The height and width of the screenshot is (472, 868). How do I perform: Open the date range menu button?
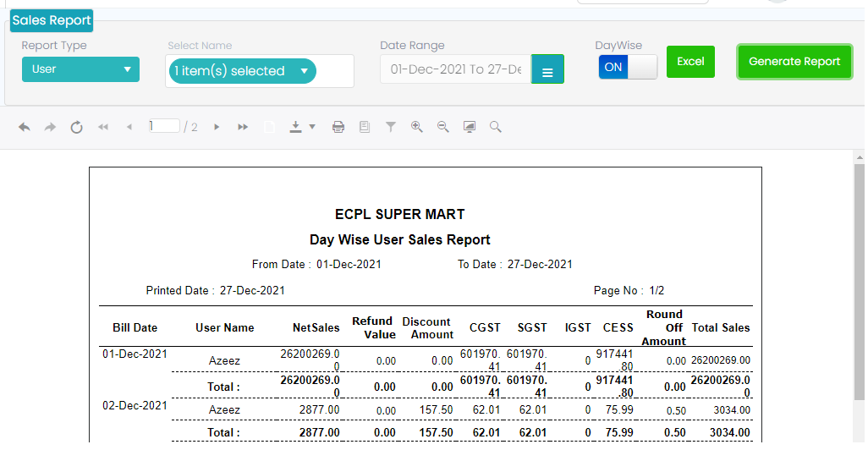547,69
